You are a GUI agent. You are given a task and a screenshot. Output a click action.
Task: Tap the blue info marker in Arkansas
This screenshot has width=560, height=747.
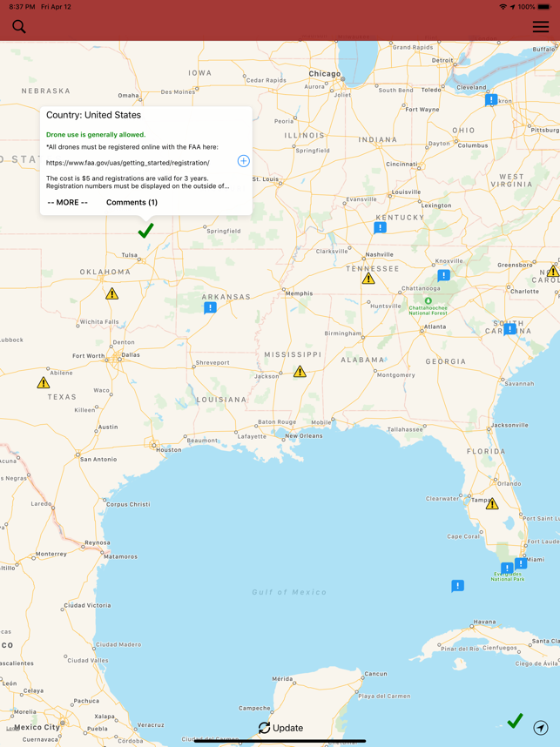[210, 307]
